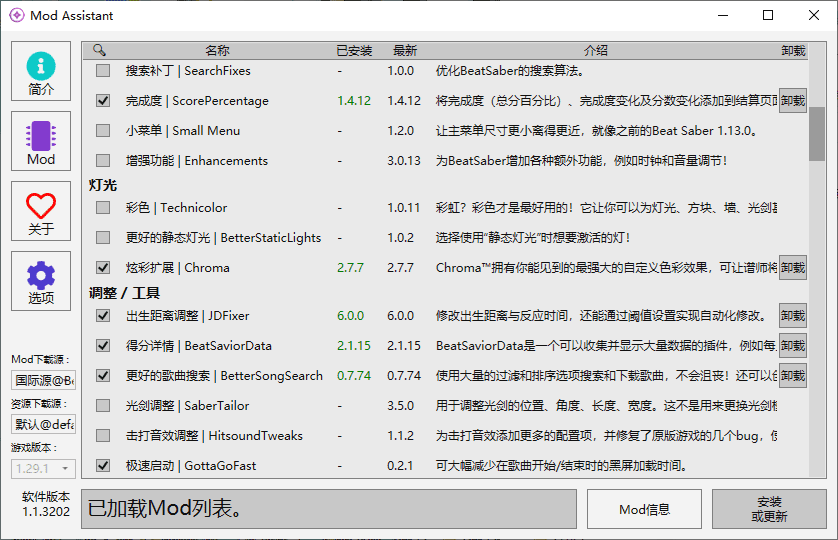Uncheck the GottaGoFast mod checkbox
The image size is (838, 540).
(103, 465)
